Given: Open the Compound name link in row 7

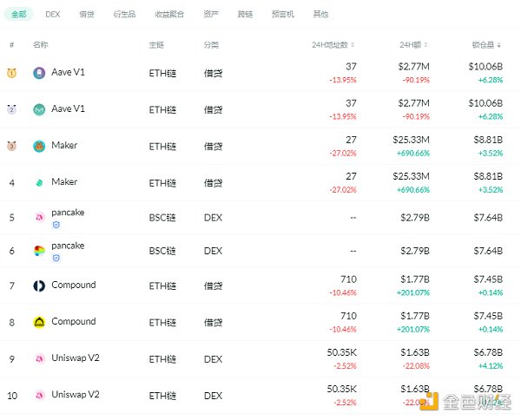Looking at the screenshot, I should 74,285.
